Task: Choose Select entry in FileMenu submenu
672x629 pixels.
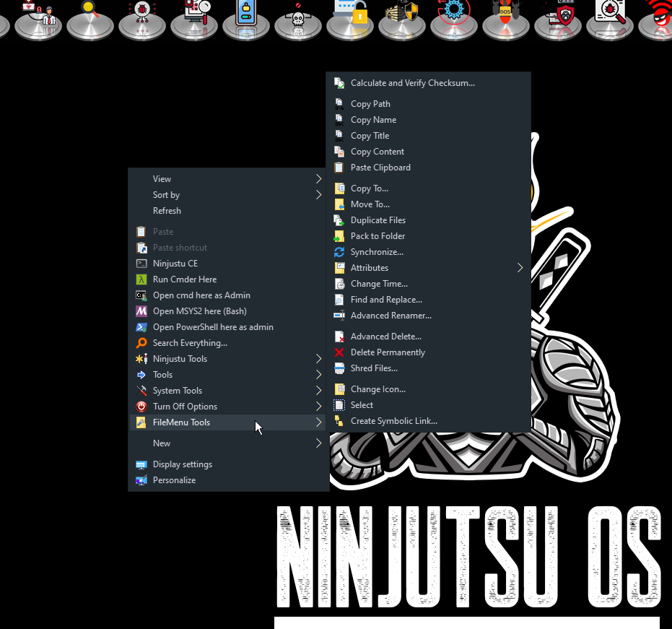Action: tap(428, 404)
